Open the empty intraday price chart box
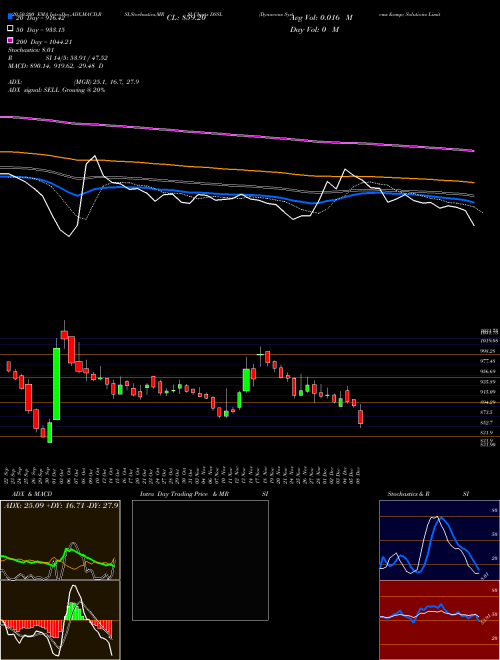This screenshot has height=660, width=500. pyautogui.click(x=200, y=560)
